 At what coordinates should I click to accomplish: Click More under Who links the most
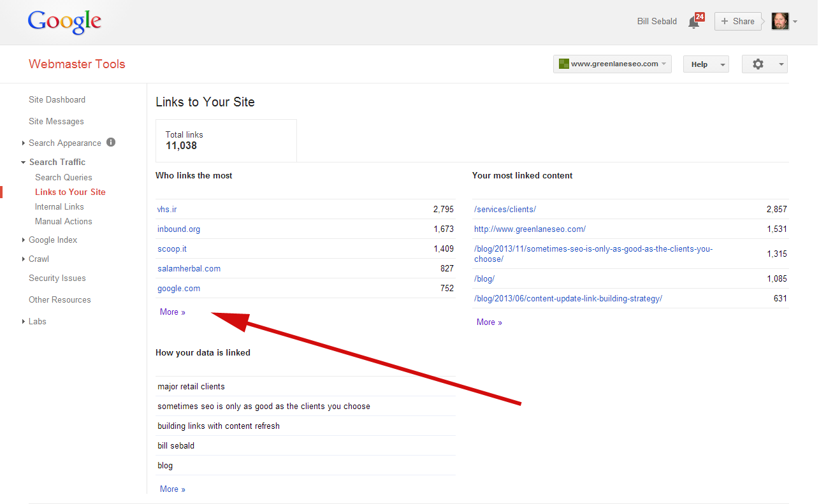coord(173,312)
